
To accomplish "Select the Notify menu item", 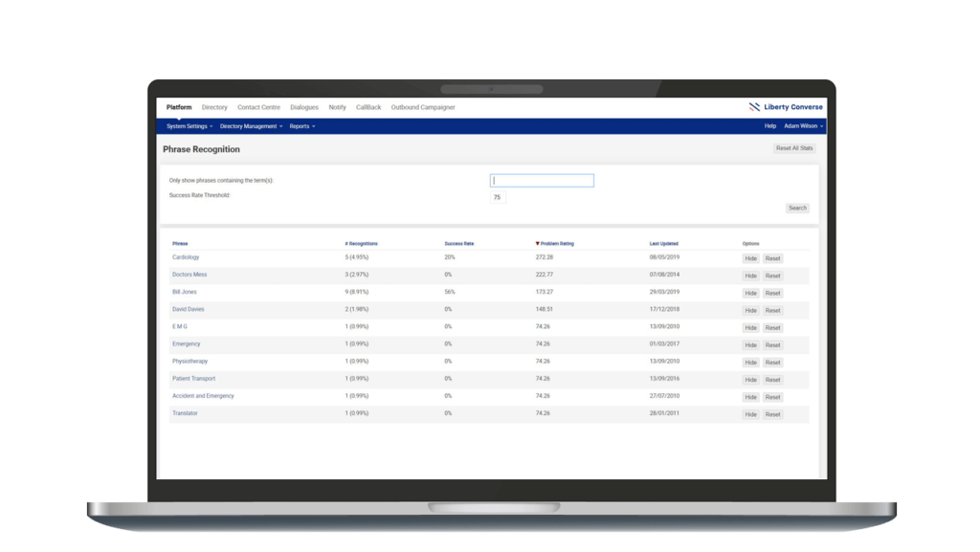I will tap(337, 107).
